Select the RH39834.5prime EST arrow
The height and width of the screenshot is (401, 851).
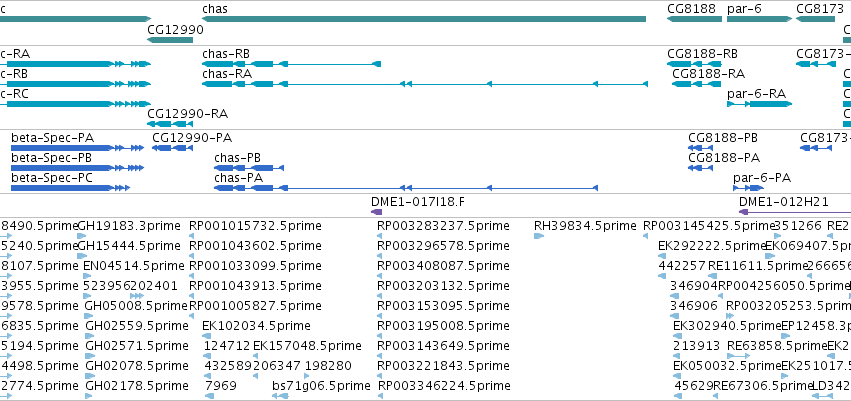click(539, 236)
